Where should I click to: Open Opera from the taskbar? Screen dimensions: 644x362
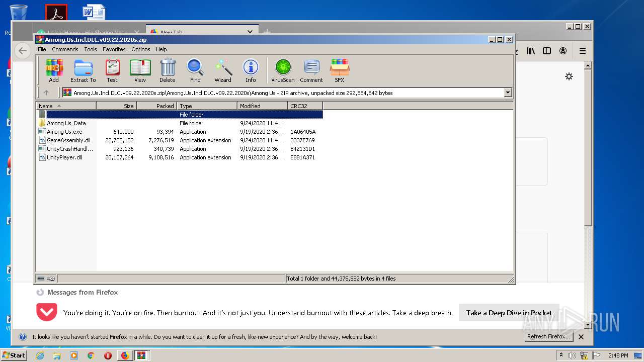[108, 355]
